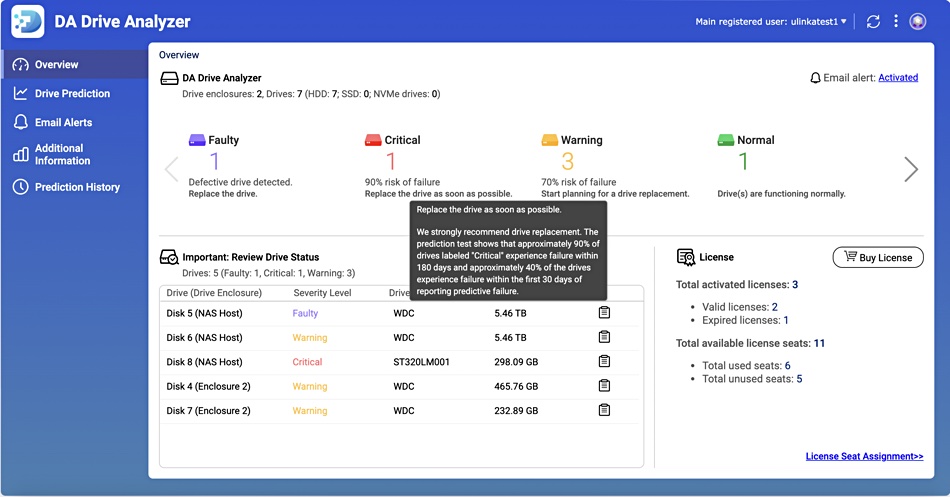
Task: Click the refresh icon in header
Action: click(873, 22)
